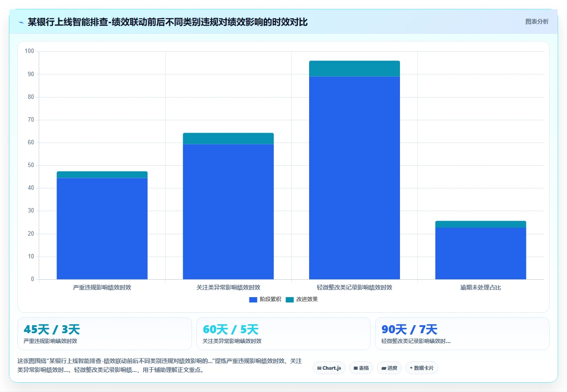Viewport: 567px width, 392px height.
Task: Open the 60天 / 5天 data card
Action: click(x=283, y=334)
